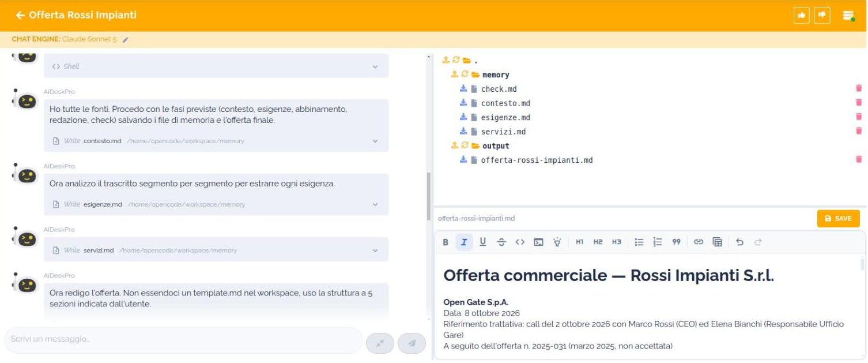Expand the Shell step details

(x=375, y=66)
